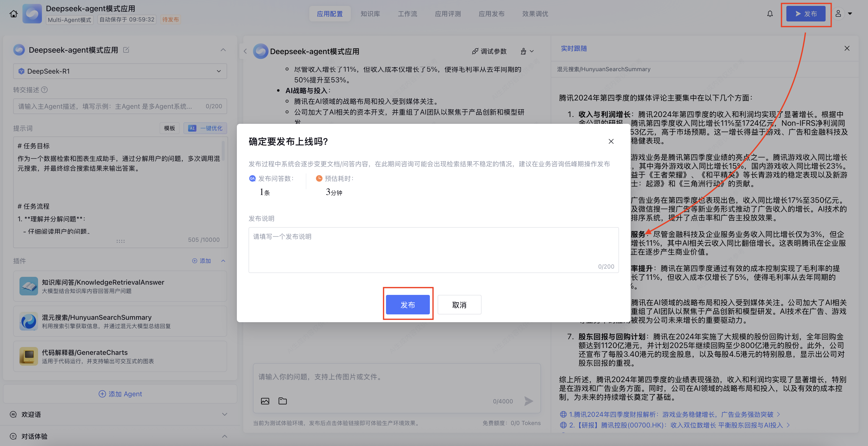The width and height of the screenshot is (868, 446).
Task: Click the 发布问答数 1条 value
Action: [264, 192]
